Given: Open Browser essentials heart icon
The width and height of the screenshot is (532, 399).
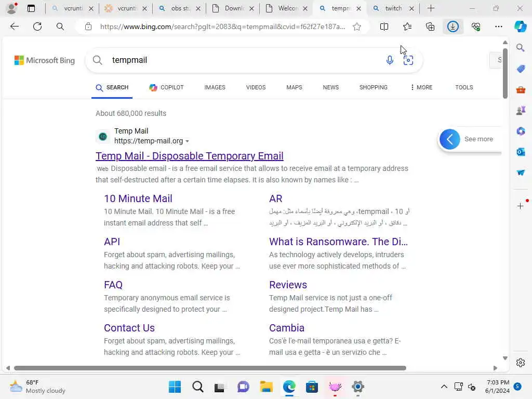Looking at the screenshot, I should pos(476,26).
